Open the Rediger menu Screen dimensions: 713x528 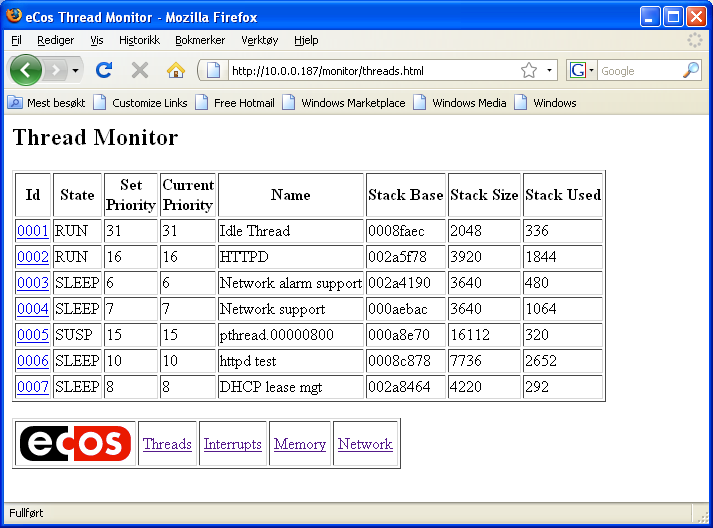[55, 40]
